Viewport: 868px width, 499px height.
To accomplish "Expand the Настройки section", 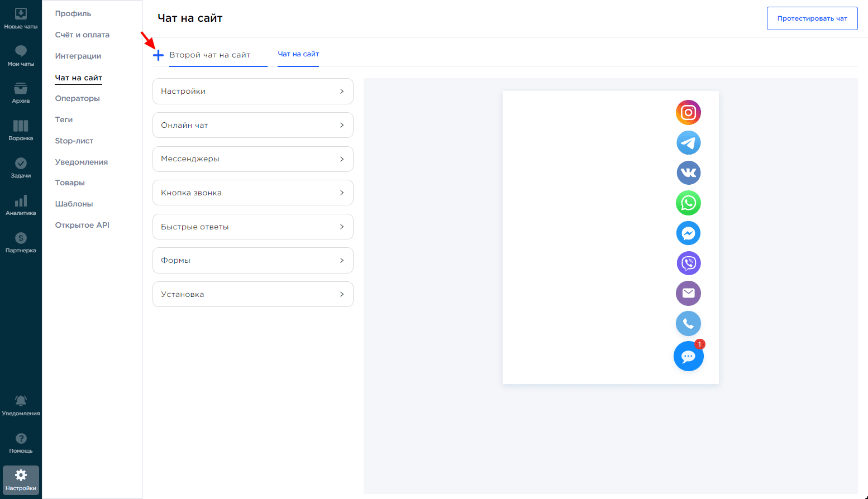I will pos(252,92).
